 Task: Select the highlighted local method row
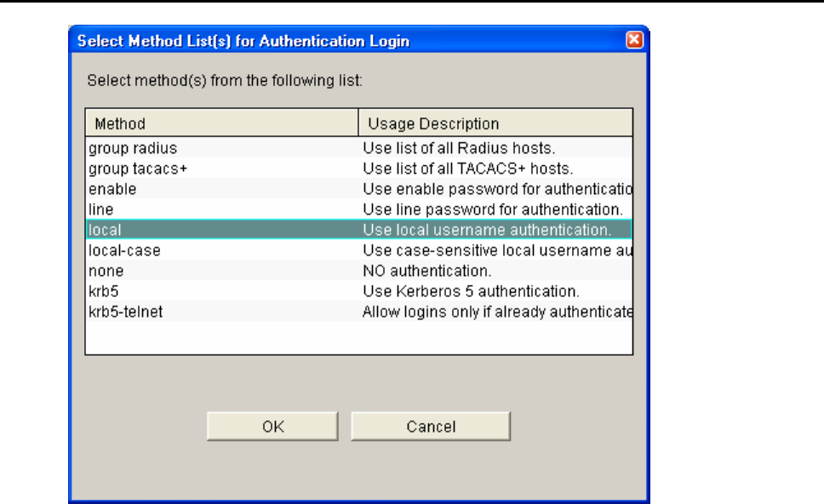359,230
